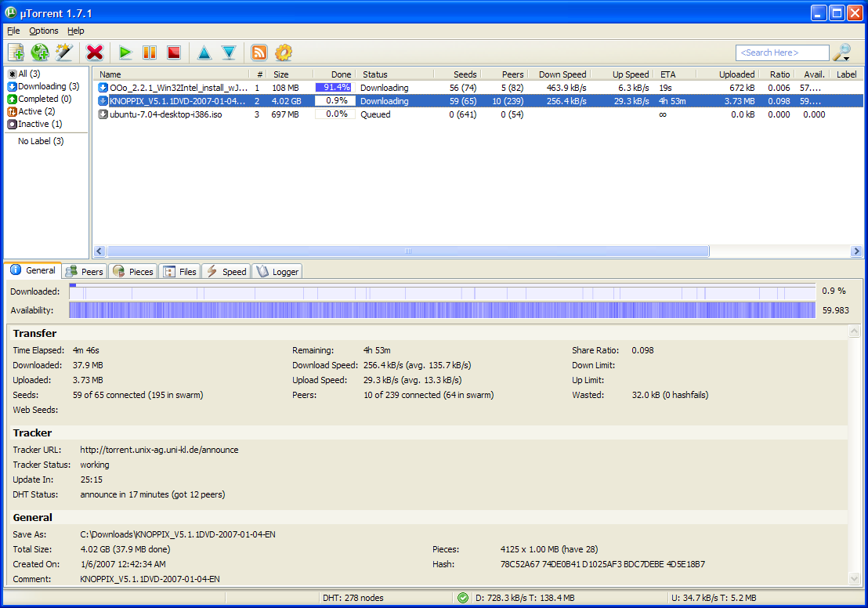Switch to the Peers tab
Image resolution: width=868 pixels, height=608 pixels.
click(83, 271)
